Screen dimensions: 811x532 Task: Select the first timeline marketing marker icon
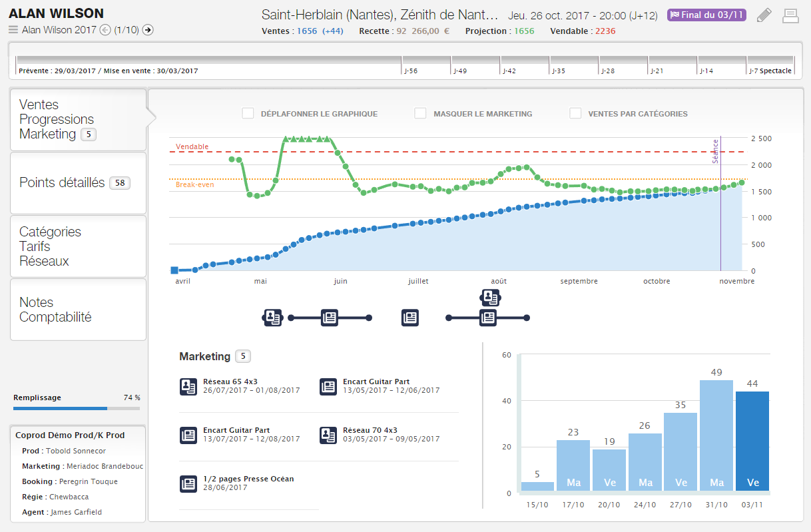click(x=272, y=318)
